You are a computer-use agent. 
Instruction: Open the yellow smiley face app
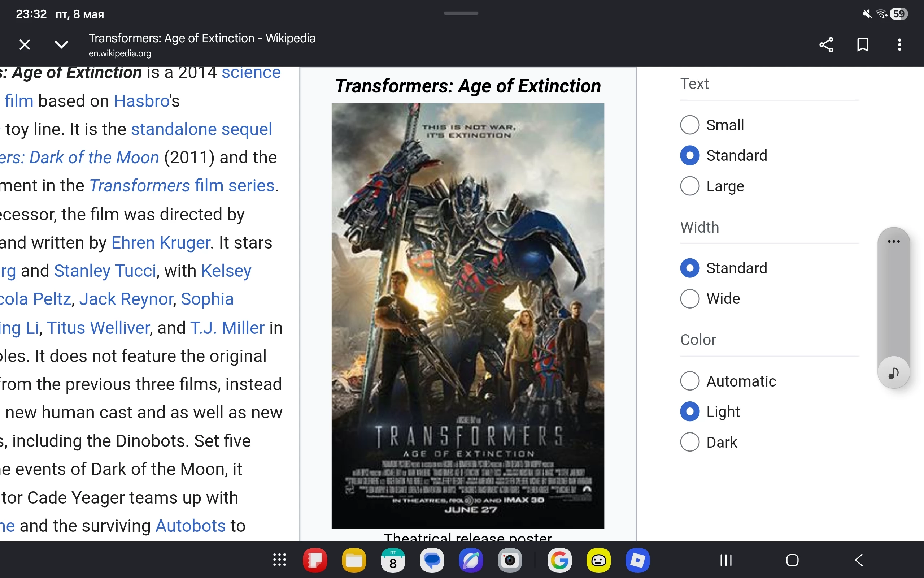598,560
